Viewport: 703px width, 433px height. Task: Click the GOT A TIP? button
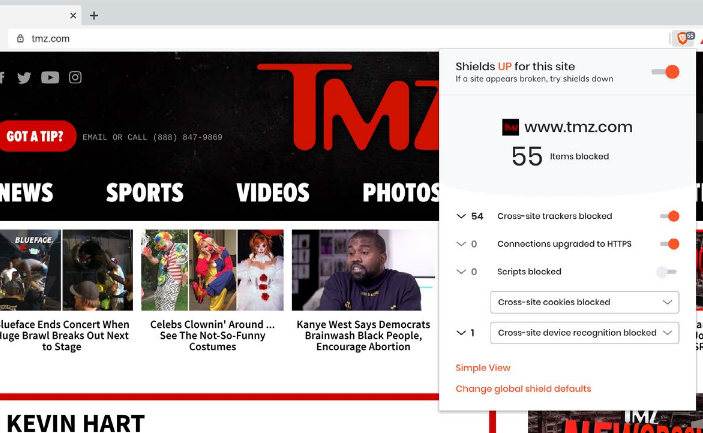click(x=37, y=136)
